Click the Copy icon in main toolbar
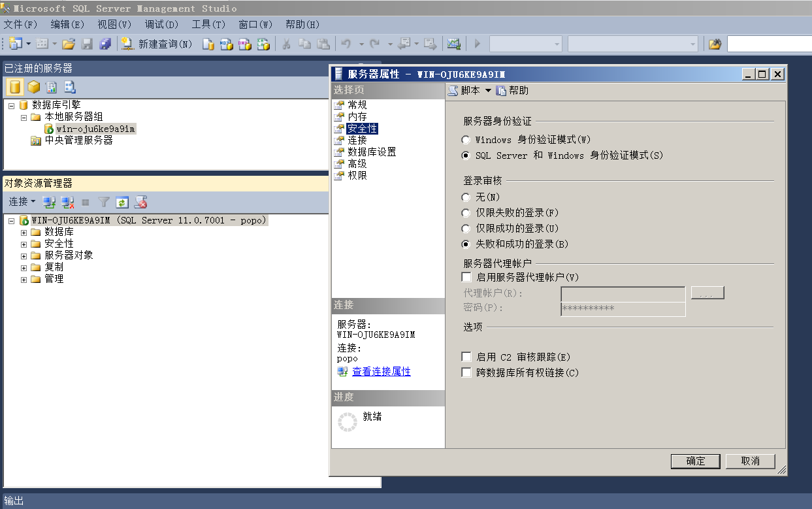The height and width of the screenshot is (509, 812). pos(304,44)
